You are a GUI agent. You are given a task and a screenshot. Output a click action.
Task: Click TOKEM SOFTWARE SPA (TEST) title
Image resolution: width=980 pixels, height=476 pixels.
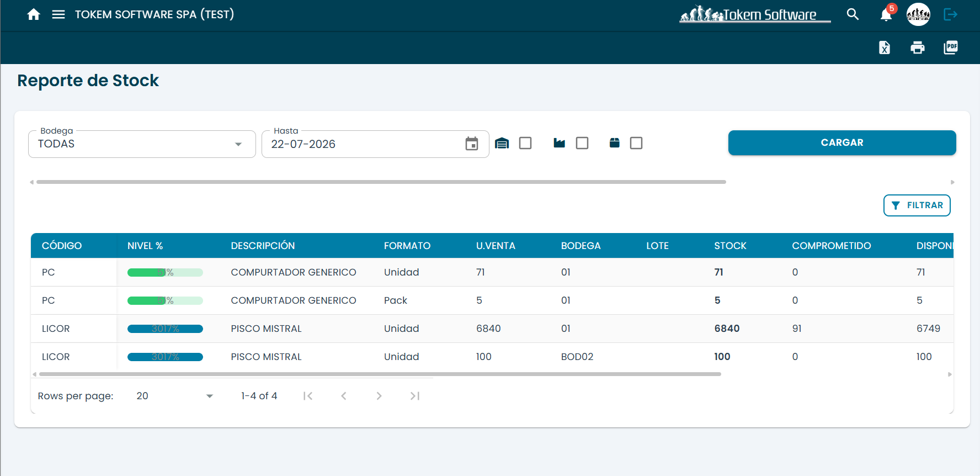pyautogui.click(x=155, y=14)
